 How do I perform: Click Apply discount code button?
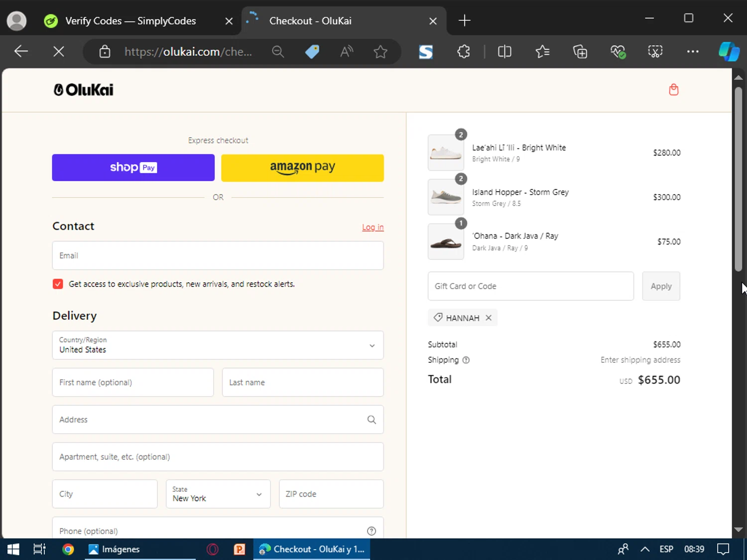point(661,286)
